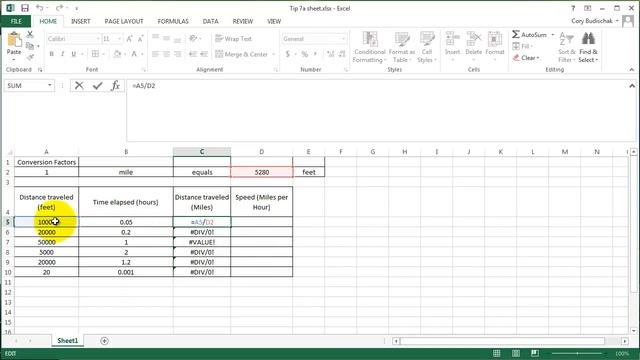Screen dimensions: 640x360
Task: Click the zoom slider in status bar
Action: pyautogui.click(x=577, y=353)
